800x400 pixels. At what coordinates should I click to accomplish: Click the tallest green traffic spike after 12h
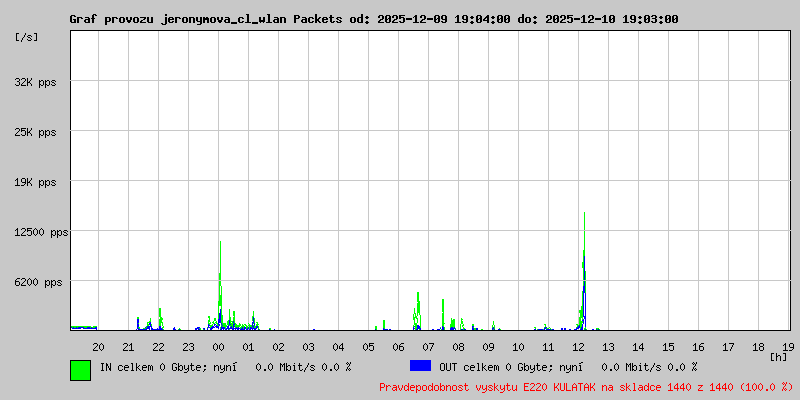pyautogui.click(x=584, y=270)
